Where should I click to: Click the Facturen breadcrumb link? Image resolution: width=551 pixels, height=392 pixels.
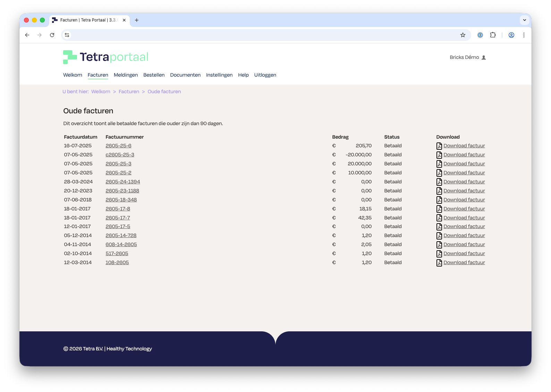coord(129,92)
